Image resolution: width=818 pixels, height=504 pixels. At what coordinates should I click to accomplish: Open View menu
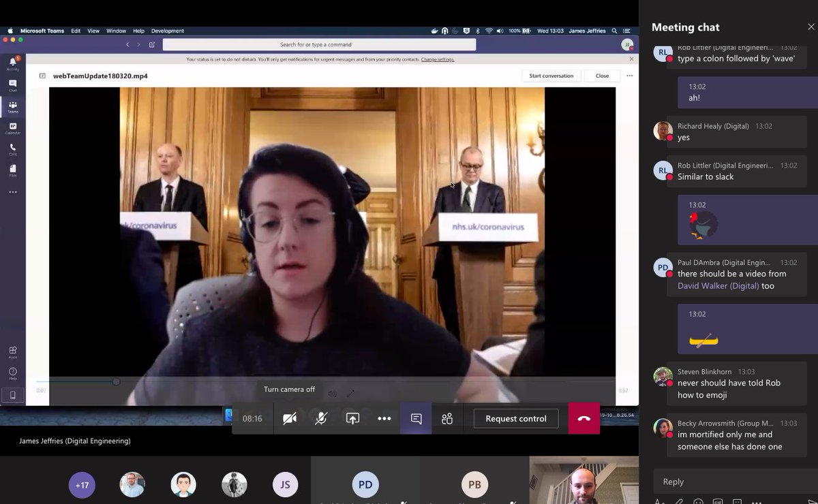[x=93, y=31]
